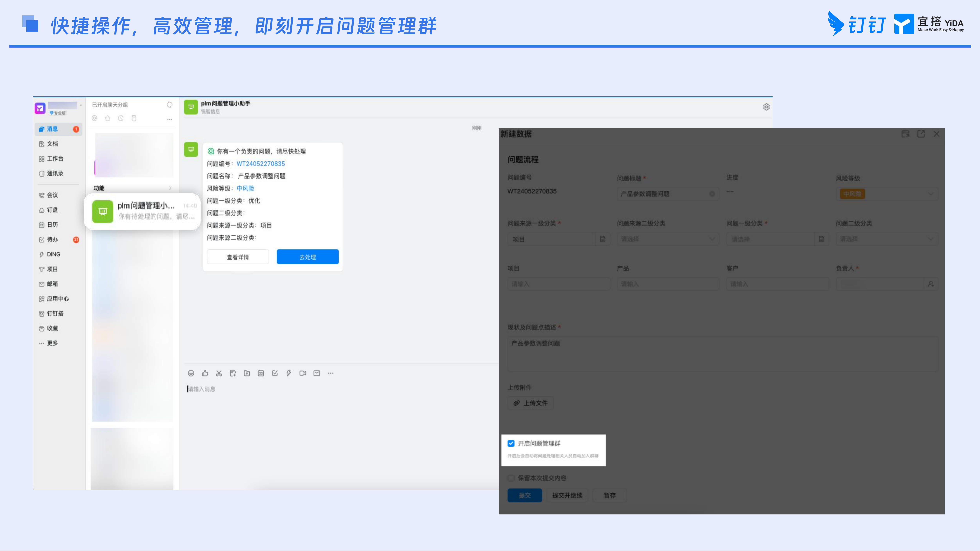Screen dimensions: 980x551
Task: Show 更多 sidebar options
Action: [x=48, y=343]
